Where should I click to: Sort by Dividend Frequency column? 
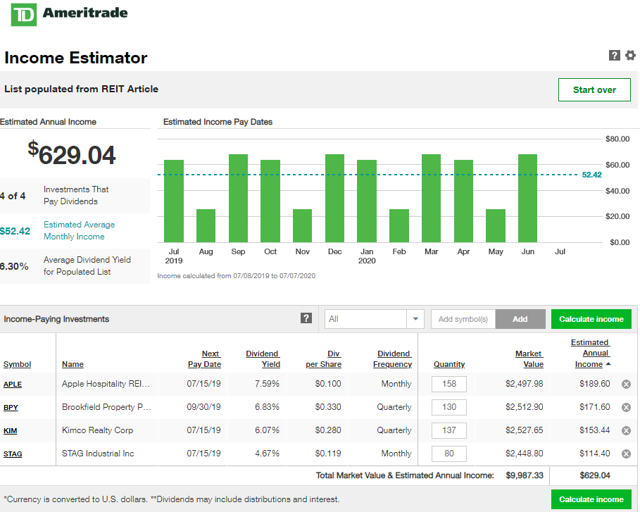pos(393,359)
